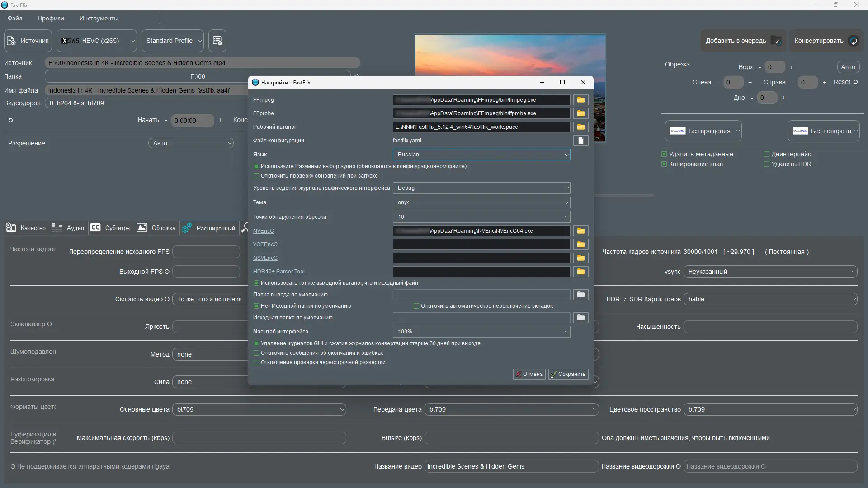Browse for the FFmpeg executable using the folder icon
This screenshot has height=488, width=868.
coord(580,100)
